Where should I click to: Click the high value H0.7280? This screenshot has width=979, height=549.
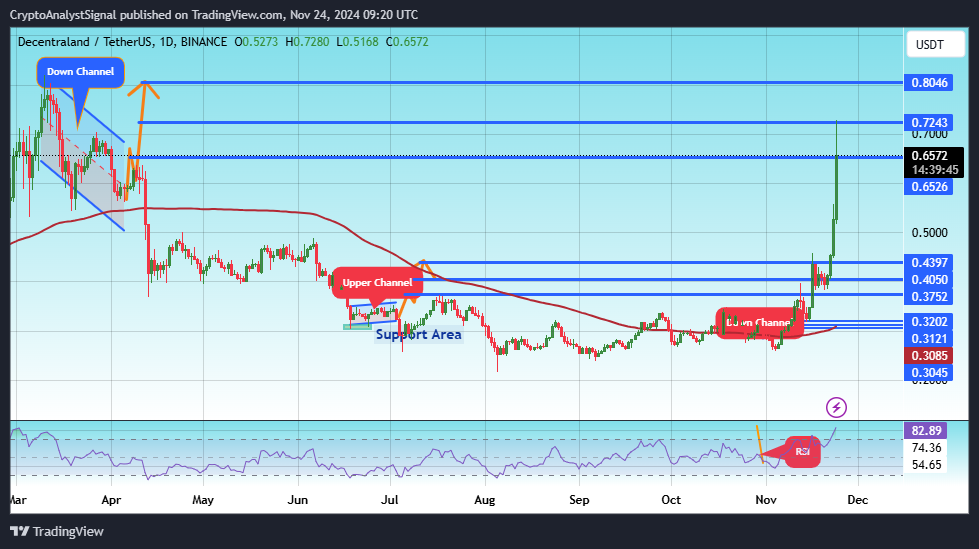(x=307, y=42)
